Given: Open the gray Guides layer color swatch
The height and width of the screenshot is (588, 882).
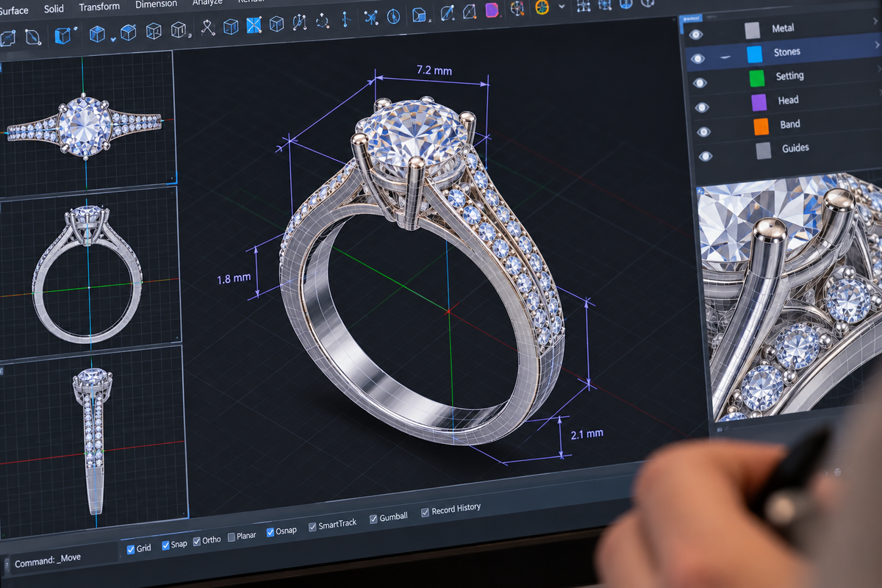Looking at the screenshot, I should (x=763, y=150).
